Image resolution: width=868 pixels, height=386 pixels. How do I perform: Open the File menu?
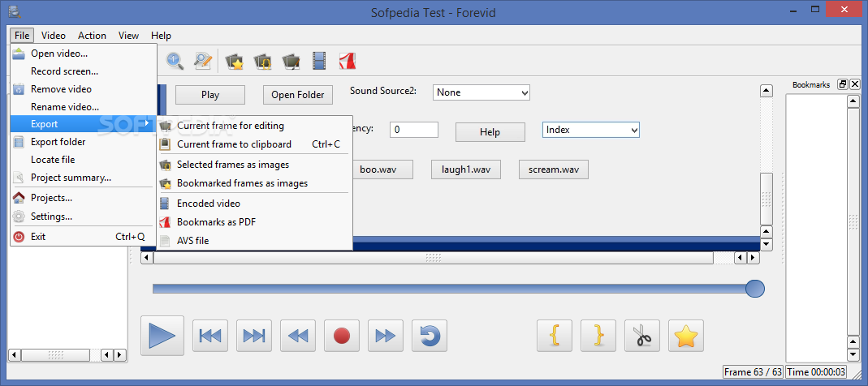pyautogui.click(x=22, y=36)
